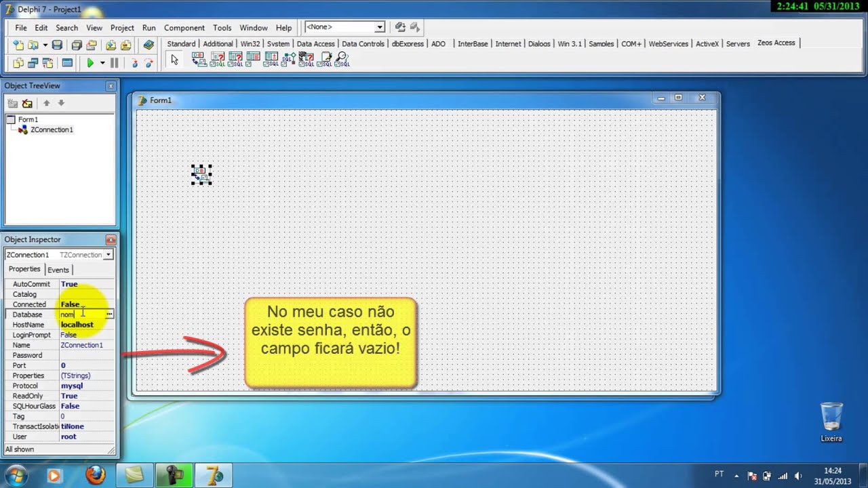868x488 pixels.
Task: Click the volume icon in system tray
Action: pos(797,476)
